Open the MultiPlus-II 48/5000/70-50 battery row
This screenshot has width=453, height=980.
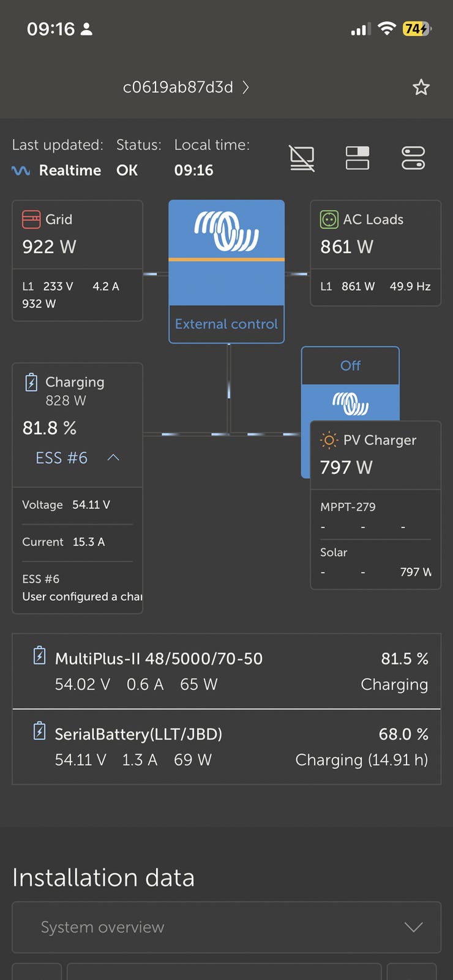(x=226, y=671)
